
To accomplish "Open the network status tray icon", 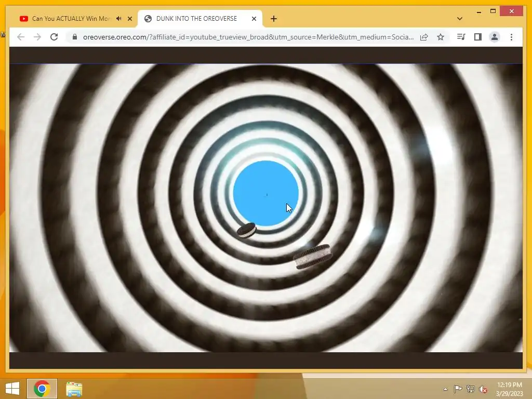I will pyautogui.click(x=471, y=389).
